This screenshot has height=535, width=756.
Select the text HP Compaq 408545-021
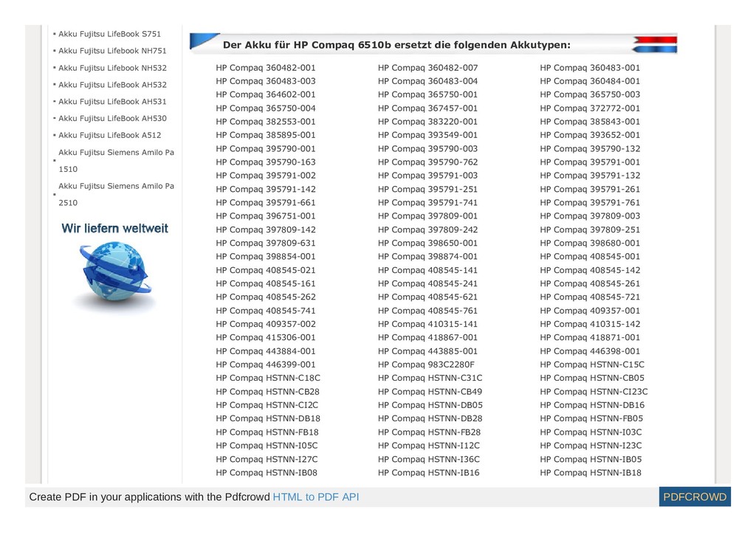coord(266,270)
